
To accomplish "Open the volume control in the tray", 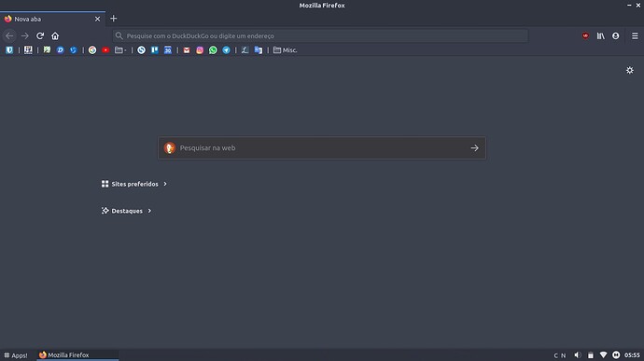I will point(578,354).
